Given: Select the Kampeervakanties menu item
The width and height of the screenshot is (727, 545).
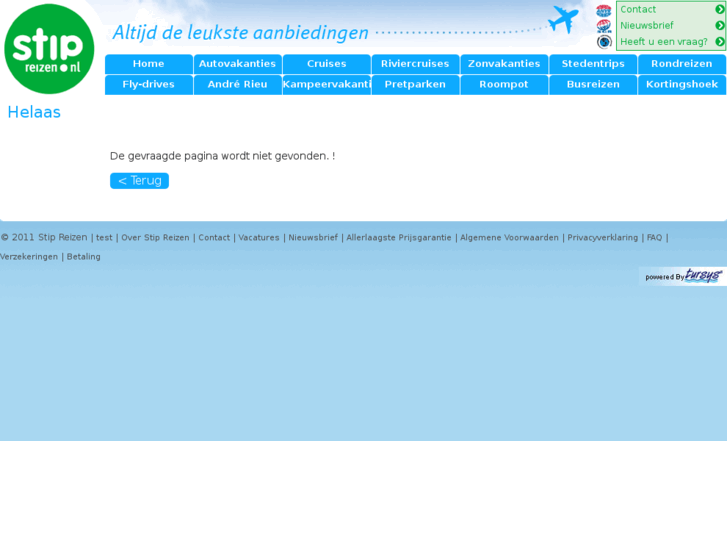Looking at the screenshot, I should [327, 84].
